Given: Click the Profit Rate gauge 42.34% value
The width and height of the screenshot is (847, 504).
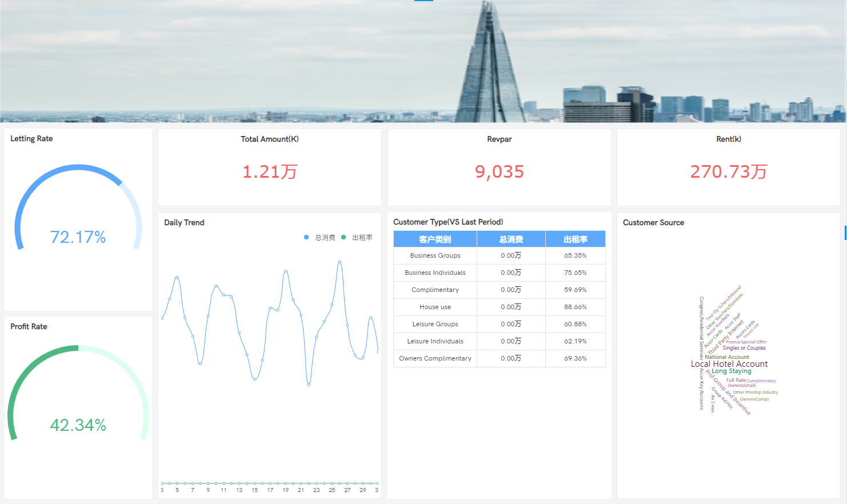Looking at the screenshot, I should (x=78, y=425).
